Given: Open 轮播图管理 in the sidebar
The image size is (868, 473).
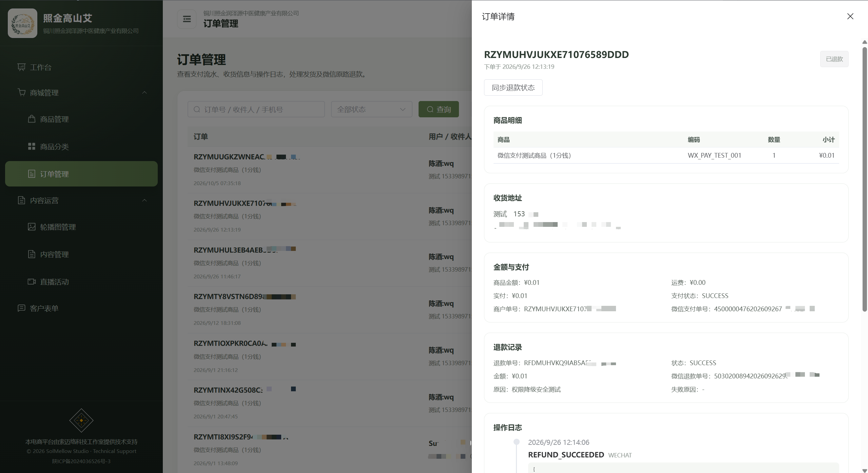Looking at the screenshot, I should [81, 227].
